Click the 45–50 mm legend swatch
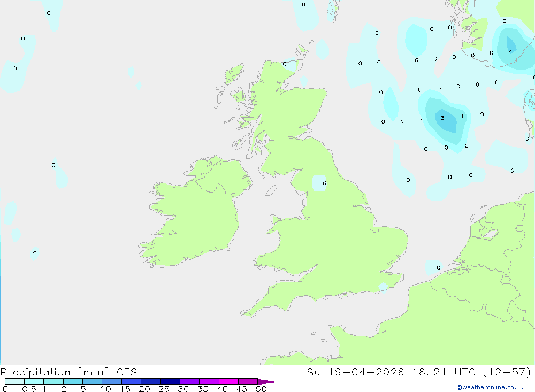Screen dimensions: 535x392 248,381
